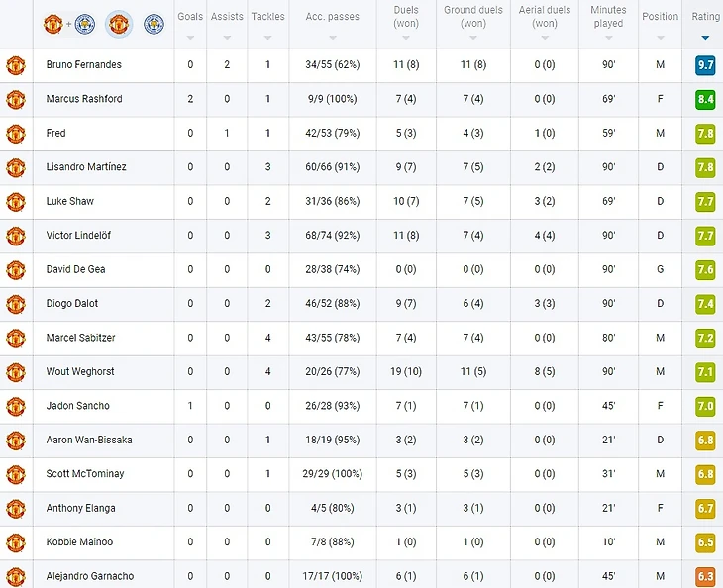723x588 pixels.
Task: Sort by Acc. passes column arrow
Action: [x=333, y=38]
